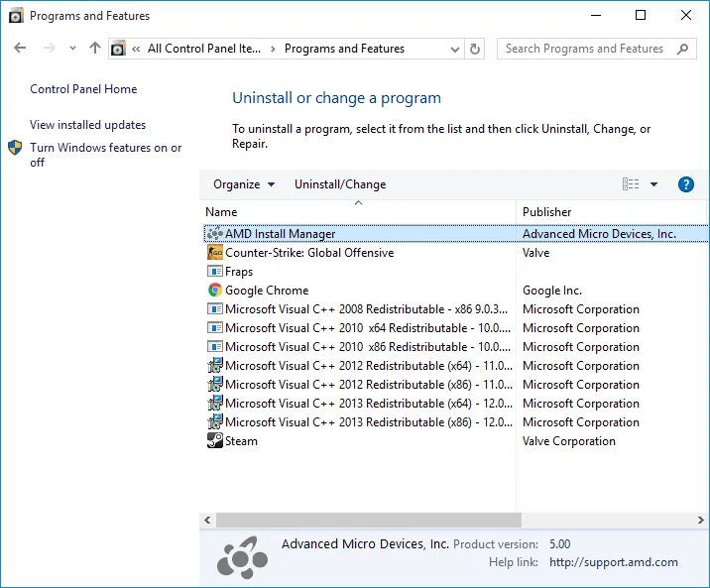Select the Google Chrome entry
The height and width of the screenshot is (588, 710).
267,291
